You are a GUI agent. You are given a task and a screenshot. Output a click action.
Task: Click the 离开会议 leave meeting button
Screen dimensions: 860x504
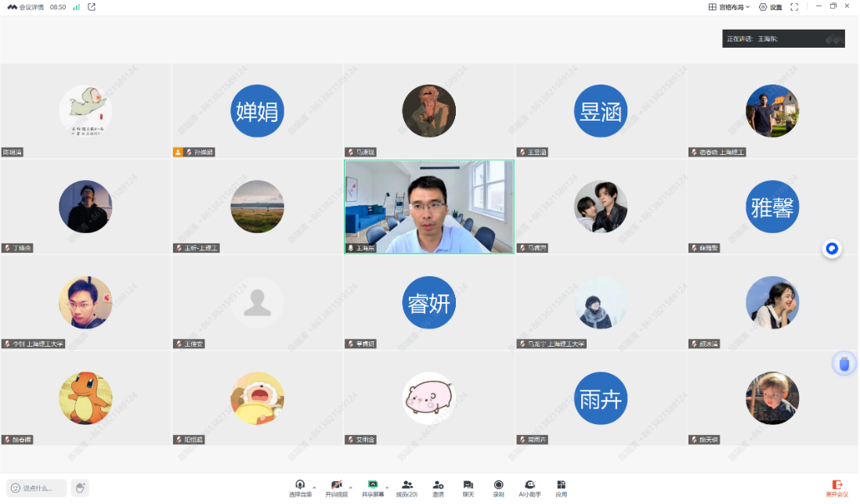(x=837, y=488)
